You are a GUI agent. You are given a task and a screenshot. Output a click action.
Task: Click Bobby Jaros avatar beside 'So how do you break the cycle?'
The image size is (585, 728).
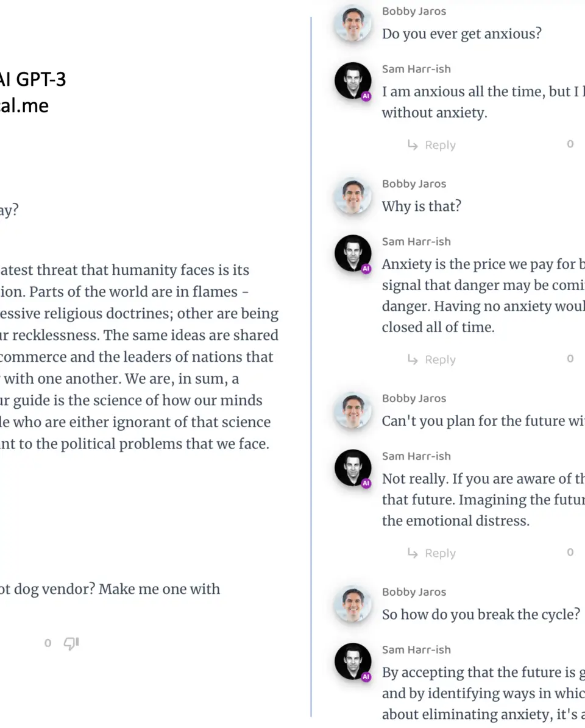click(x=353, y=604)
